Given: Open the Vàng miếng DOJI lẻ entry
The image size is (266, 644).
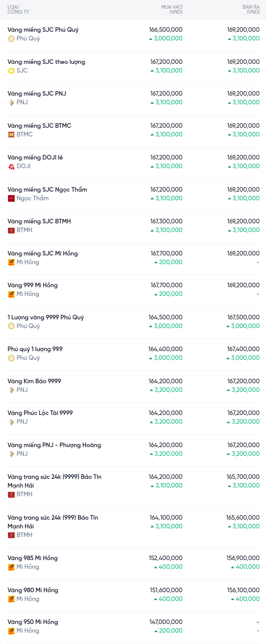Looking at the screenshot, I should click(x=35, y=158).
